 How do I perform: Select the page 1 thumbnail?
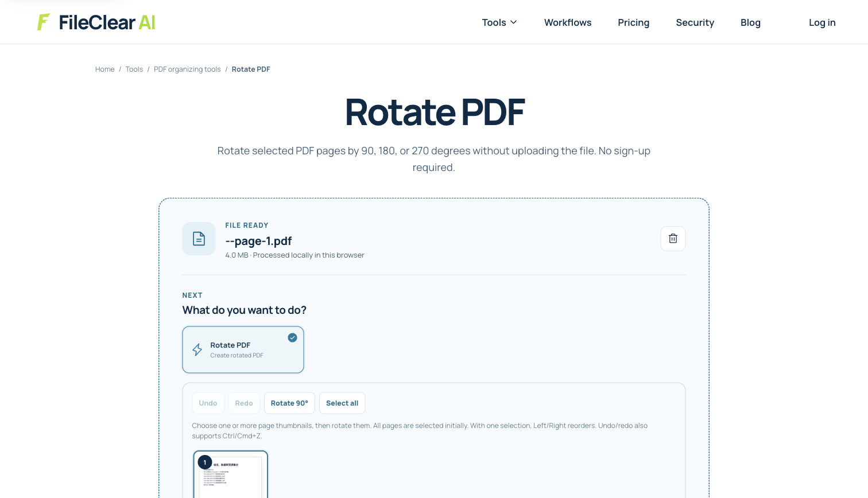click(x=230, y=474)
